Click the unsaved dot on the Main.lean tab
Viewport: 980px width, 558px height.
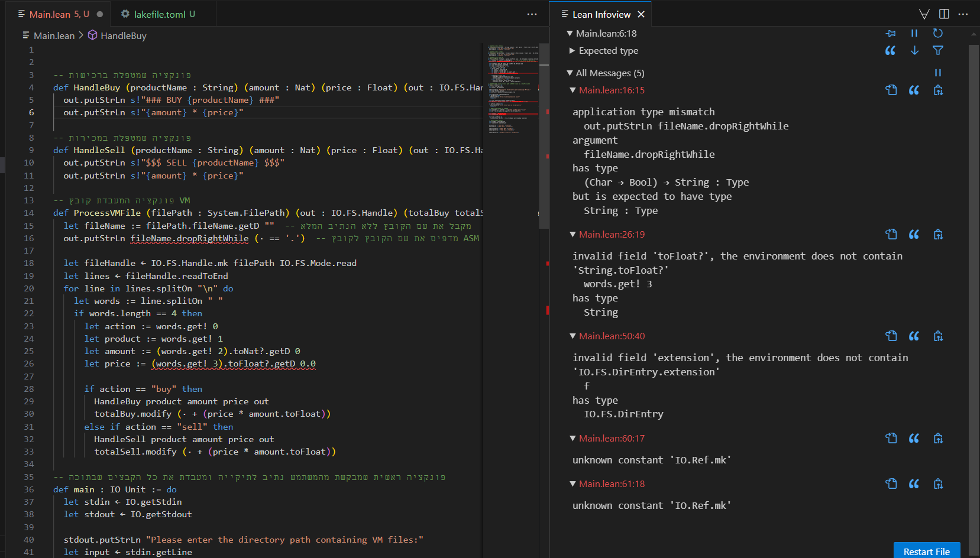(x=100, y=14)
